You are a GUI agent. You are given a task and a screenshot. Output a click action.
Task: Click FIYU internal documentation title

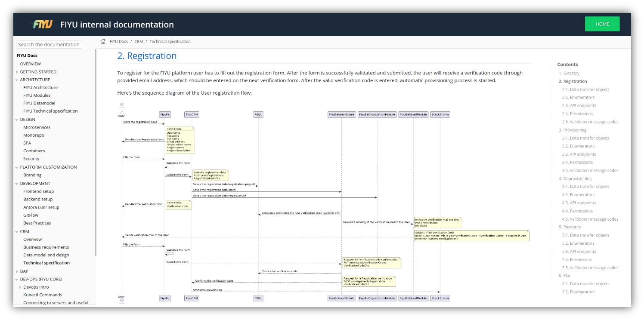pos(117,25)
